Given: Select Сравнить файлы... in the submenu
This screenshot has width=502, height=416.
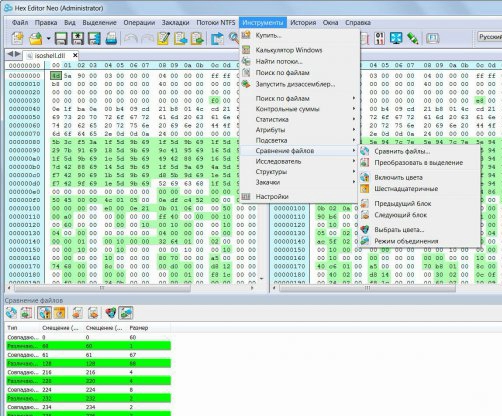Looking at the screenshot, I should pos(419,151).
